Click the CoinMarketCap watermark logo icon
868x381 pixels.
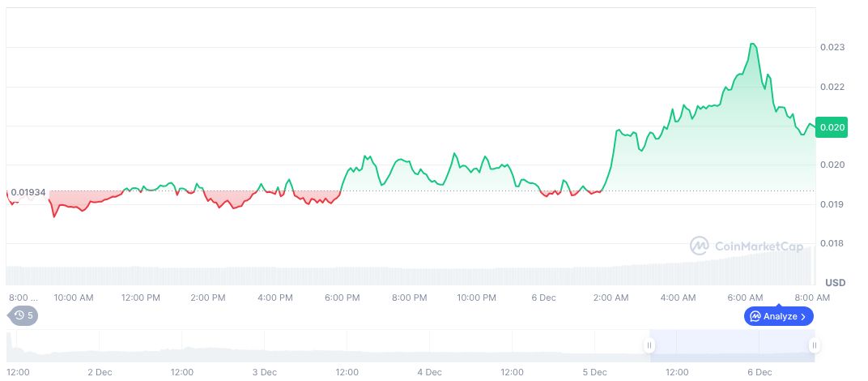700,245
